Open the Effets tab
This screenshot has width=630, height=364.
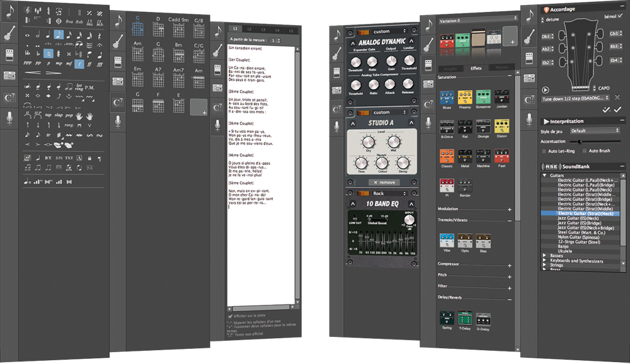click(x=476, y=68)
